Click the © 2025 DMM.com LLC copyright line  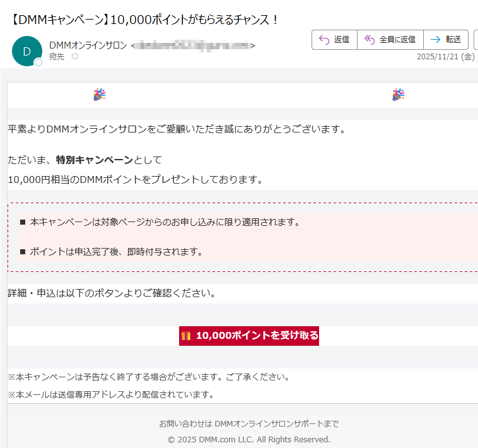[x=248, y=439]
